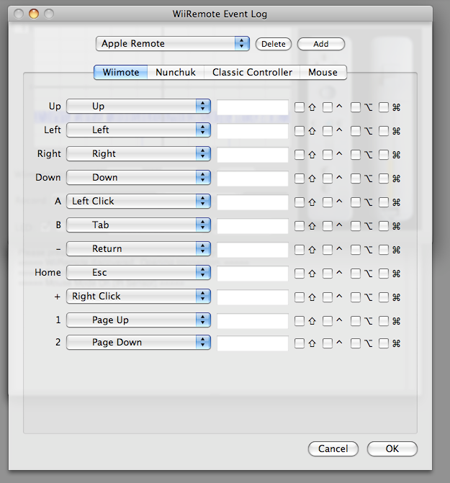Screen dimensions: 450x483
Task: Open the Left Click mapping dropdown for A
Action: coord(138,201)
